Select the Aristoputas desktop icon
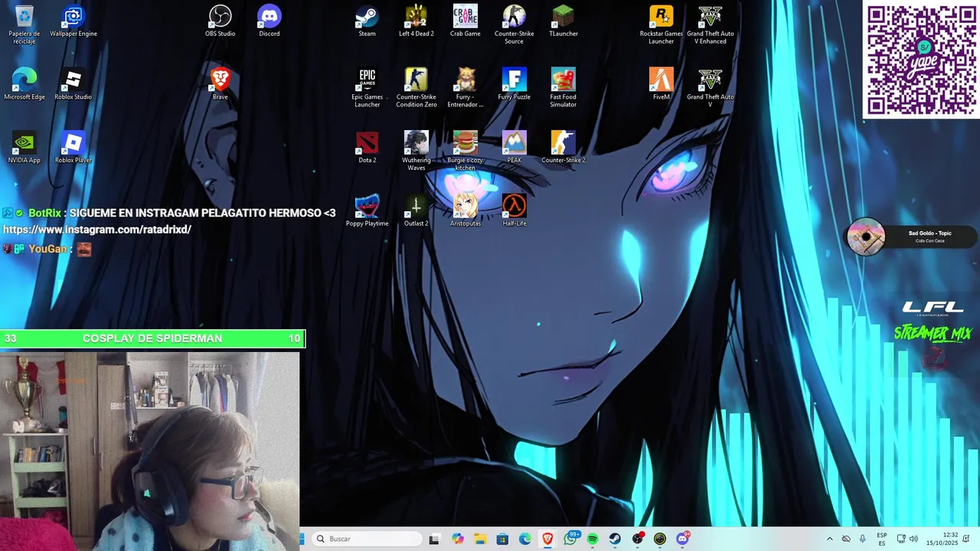This screenshot has height=551, width=980. [x=465, y=211]
